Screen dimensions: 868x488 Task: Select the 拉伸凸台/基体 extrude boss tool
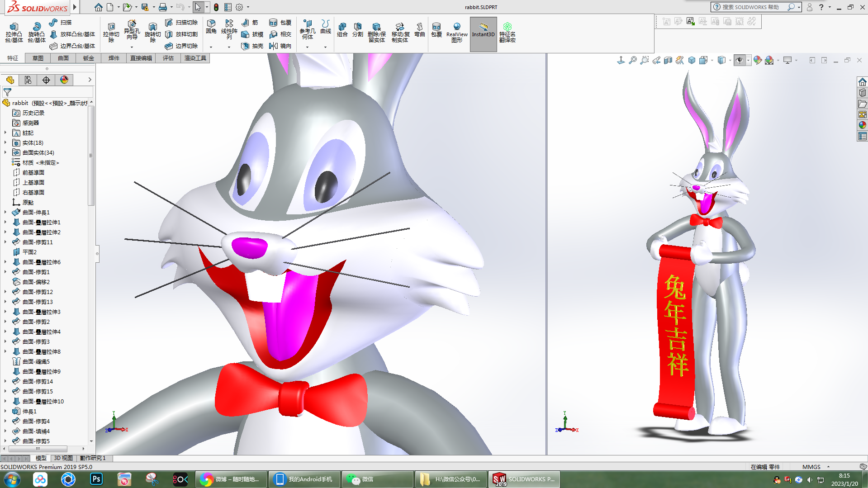click(x=14, y=32)
